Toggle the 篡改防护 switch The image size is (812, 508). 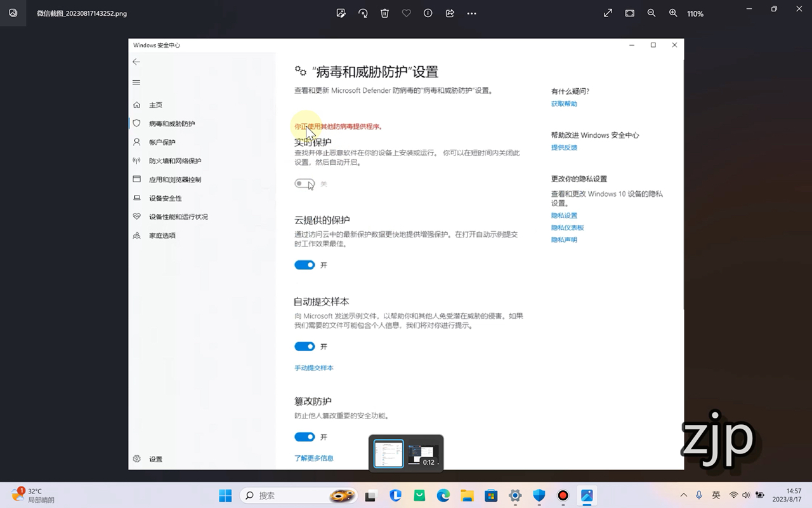coord(304,437)
